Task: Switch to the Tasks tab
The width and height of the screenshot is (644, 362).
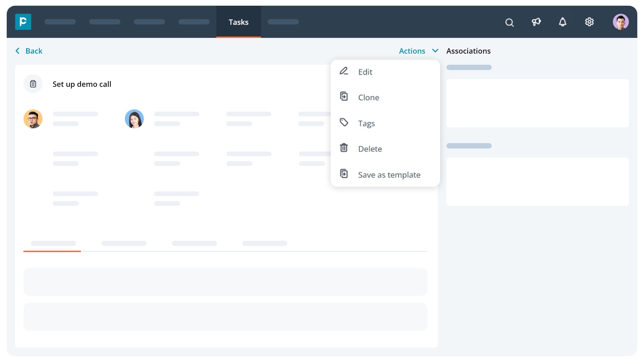Action: pyautogui.click(x=238, y=22)
